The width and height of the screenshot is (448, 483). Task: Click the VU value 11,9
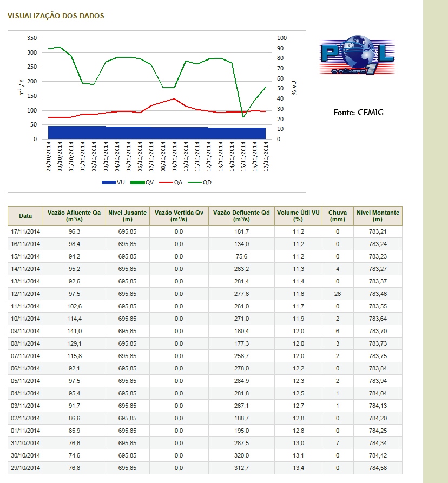pyautogui.click(x=298, y=319)
